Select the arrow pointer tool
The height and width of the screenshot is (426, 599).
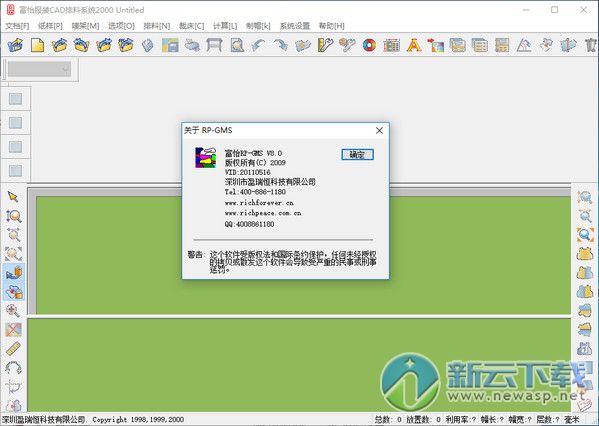coord(13,197)
